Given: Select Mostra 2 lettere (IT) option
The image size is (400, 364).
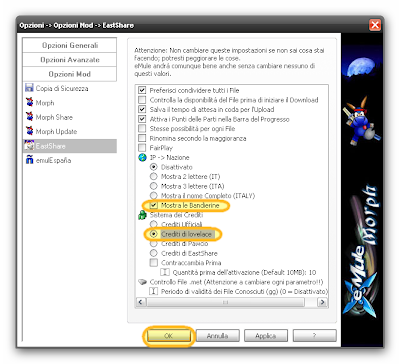Looking at the screenshot, I should (x=153, y=176).
